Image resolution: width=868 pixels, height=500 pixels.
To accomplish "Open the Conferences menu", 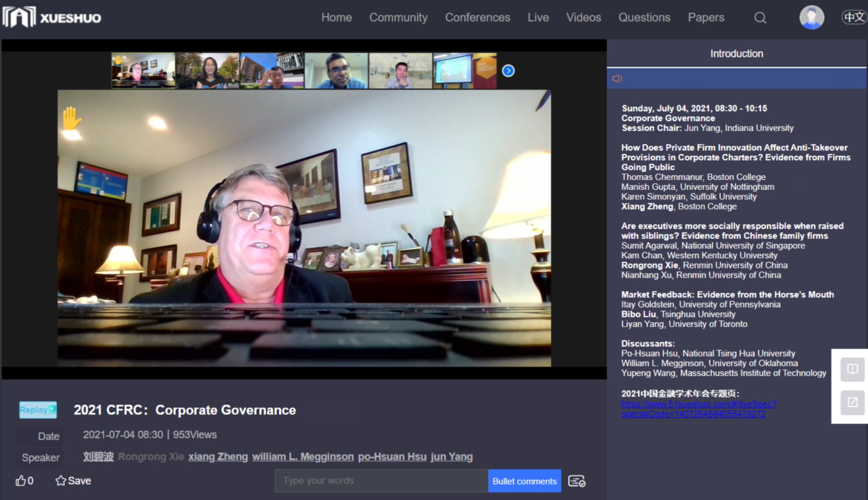I will tap(477, 17).
